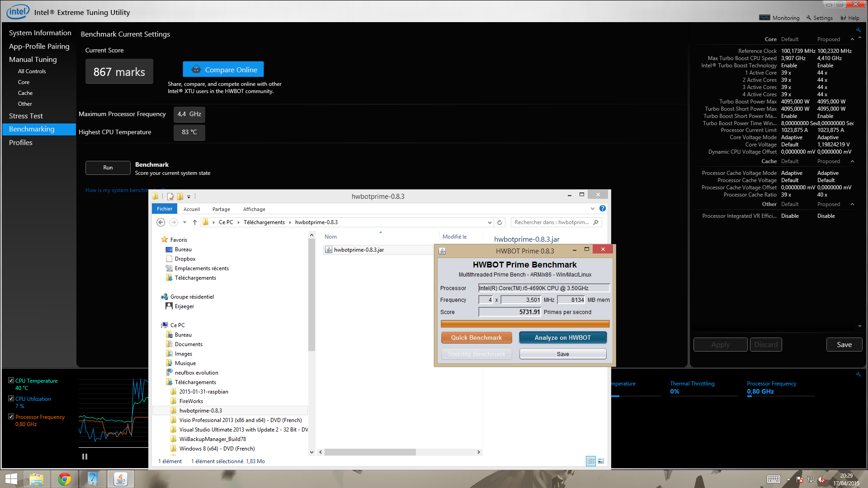Open the Partage ribbon tab
The width and height of the screenshot is (868, 488).
click(x=221, y=209)
